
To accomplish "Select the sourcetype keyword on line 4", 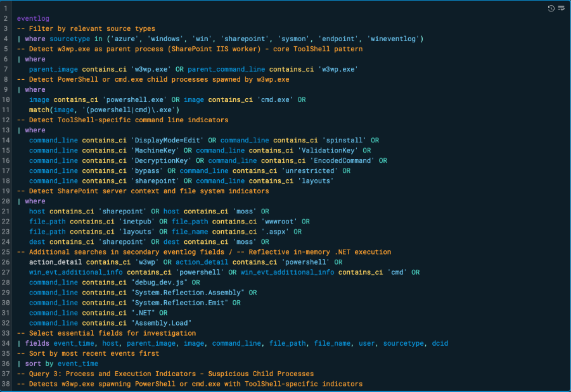I will click(x=70, y=39).
